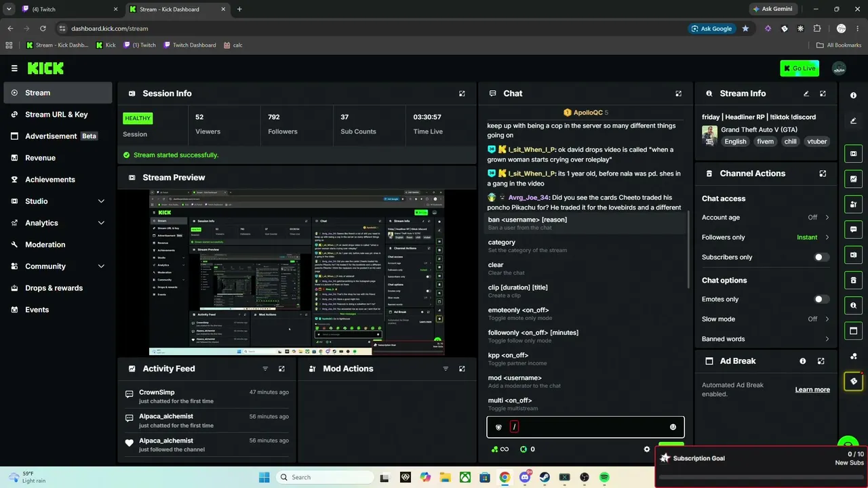The height and width of the screenshot is (488, 868).
Task: Open the Activity Feed filter icon
Action: [265, 369]
